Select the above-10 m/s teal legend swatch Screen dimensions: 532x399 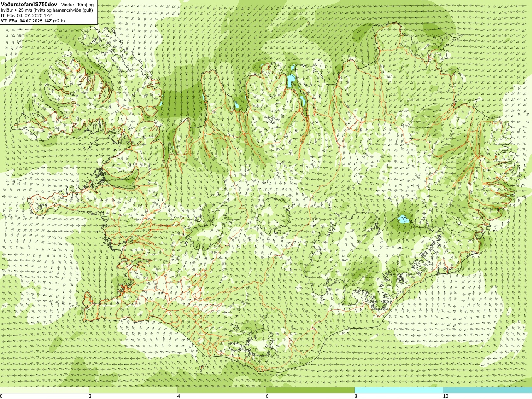[x=488, y=390]
